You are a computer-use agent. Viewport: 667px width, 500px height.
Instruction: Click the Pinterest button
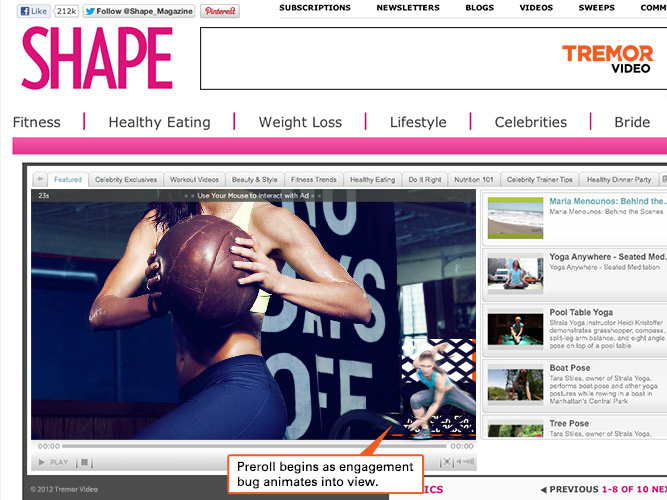click(x=220, y=11)
